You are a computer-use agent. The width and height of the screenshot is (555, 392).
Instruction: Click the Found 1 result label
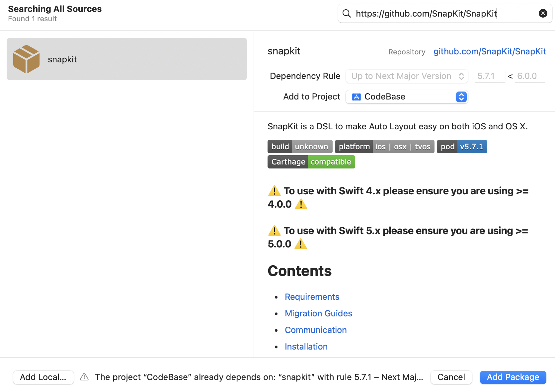pyautogui.click(x=32, y=19)
